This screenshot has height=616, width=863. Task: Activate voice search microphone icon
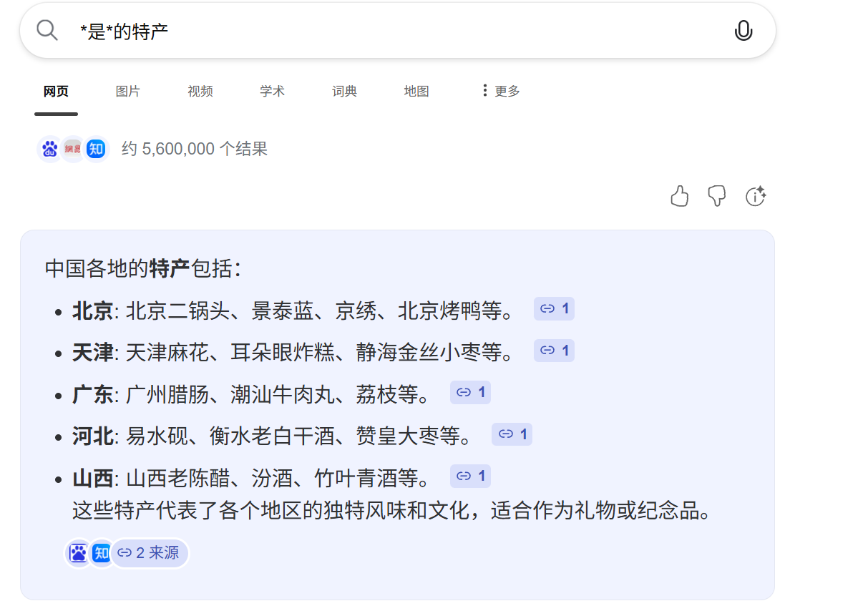(743, 31)
